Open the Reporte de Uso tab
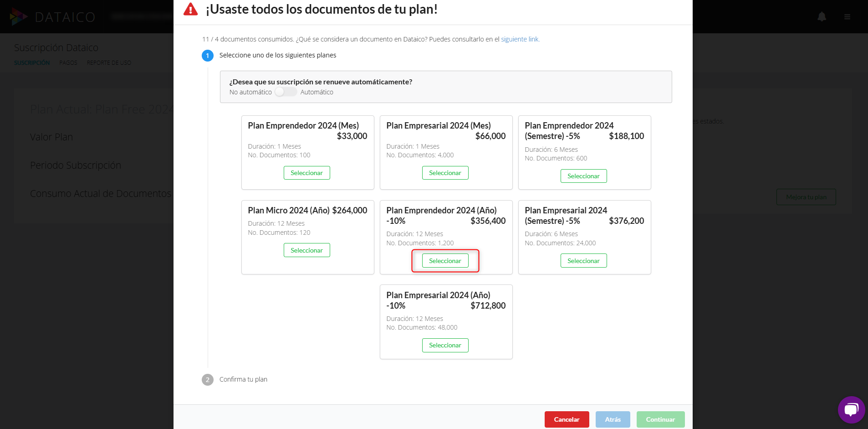This screenshot has width=868, height=429. [x=109, y=63]
